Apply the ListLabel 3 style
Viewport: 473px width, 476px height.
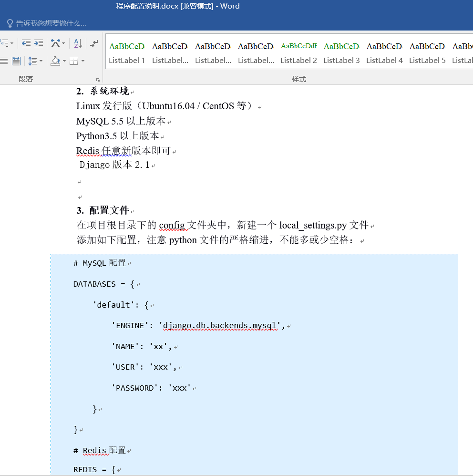341,52
